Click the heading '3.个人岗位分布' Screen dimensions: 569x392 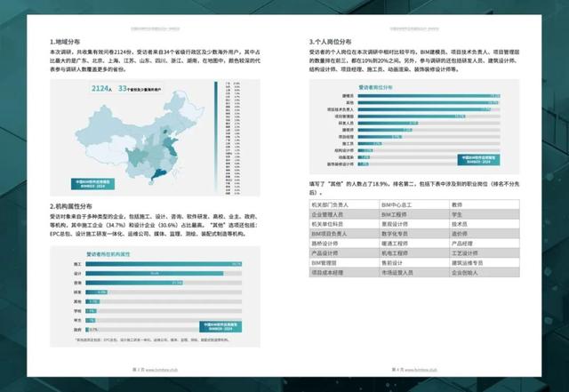tap(330, 42)
